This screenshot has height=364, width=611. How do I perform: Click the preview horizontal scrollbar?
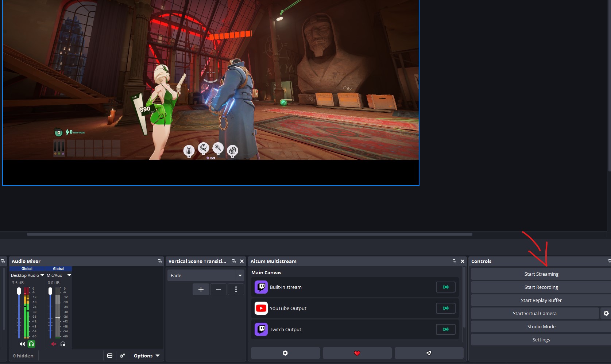tap(250, 234)
